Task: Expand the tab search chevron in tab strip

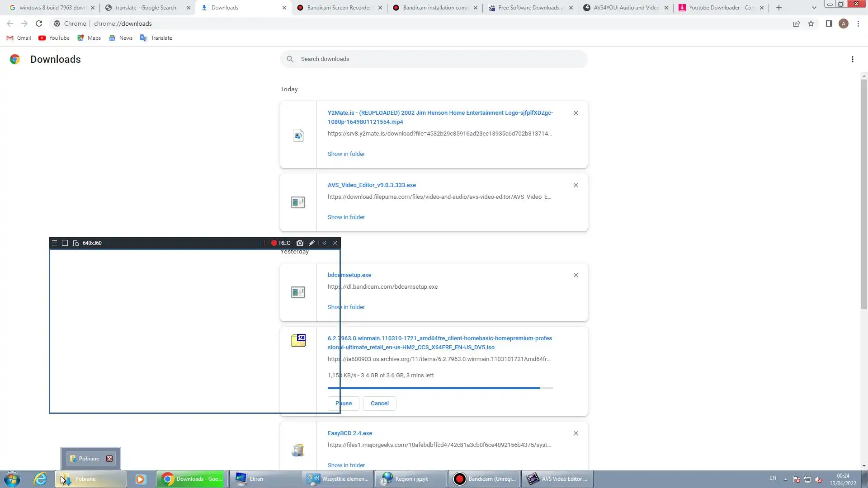Action: [x=814, y=8]
